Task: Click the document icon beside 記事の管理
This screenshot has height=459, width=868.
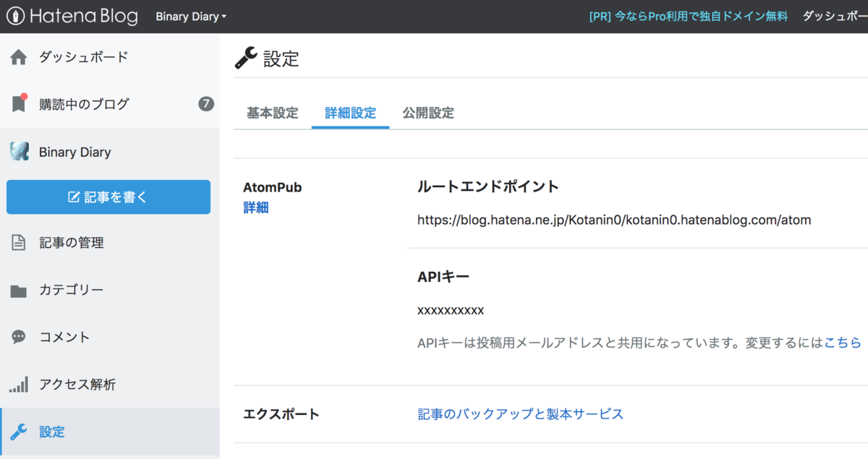Action: 19,243
